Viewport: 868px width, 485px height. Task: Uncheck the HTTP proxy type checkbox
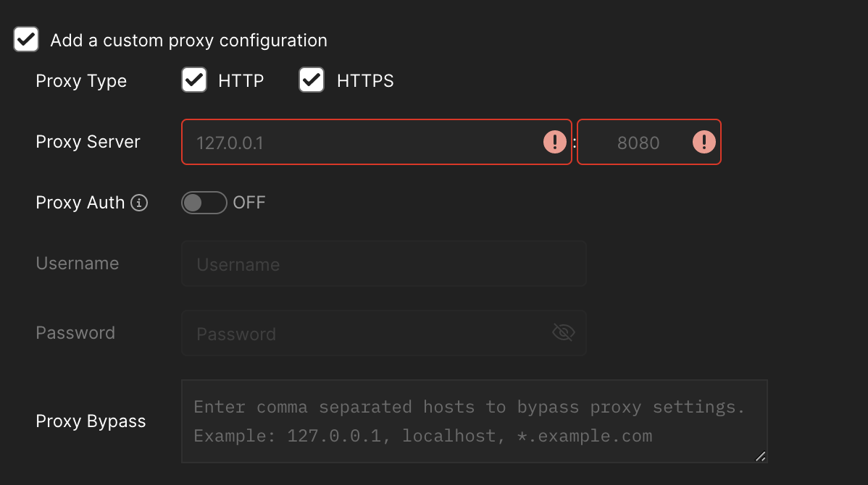pos(193,80)
